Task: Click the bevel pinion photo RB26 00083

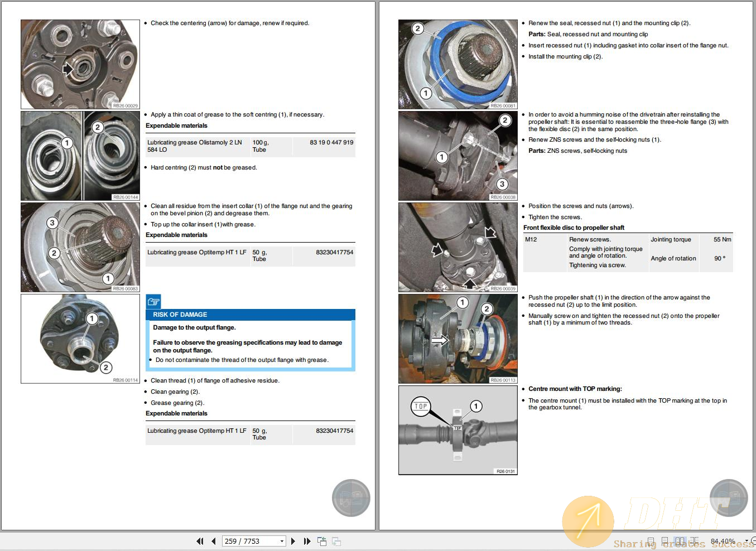Action: pyautogui.click(x=80, y=247)
